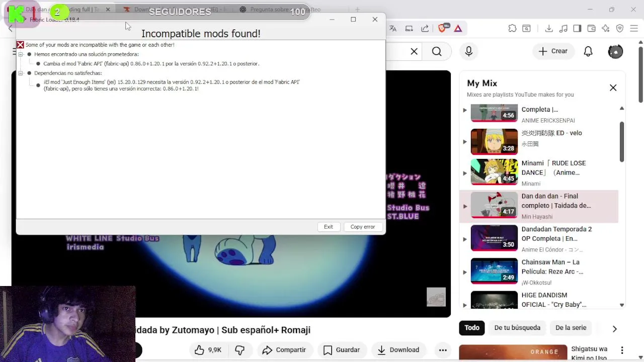This screenshot has height=362, width=644.
Task: Click Exit in Fabric Loader dialog
Action: [x=328, y=227]
